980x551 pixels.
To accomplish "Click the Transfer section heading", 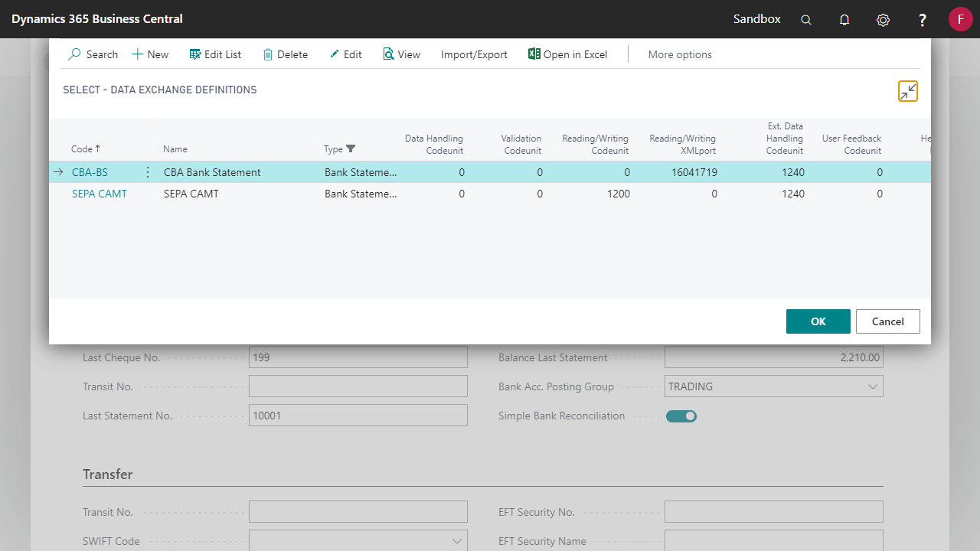I will tap(108, 474).
